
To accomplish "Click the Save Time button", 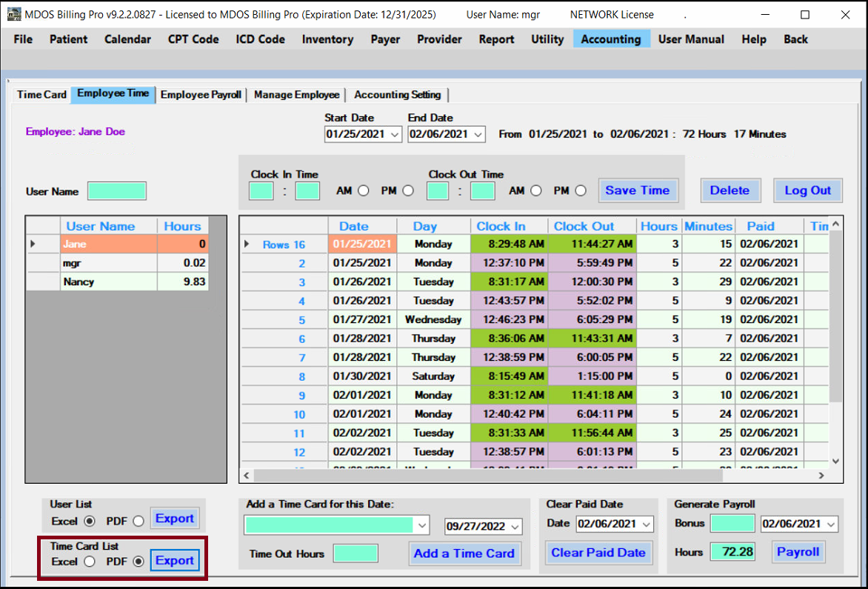I will 638,190.
